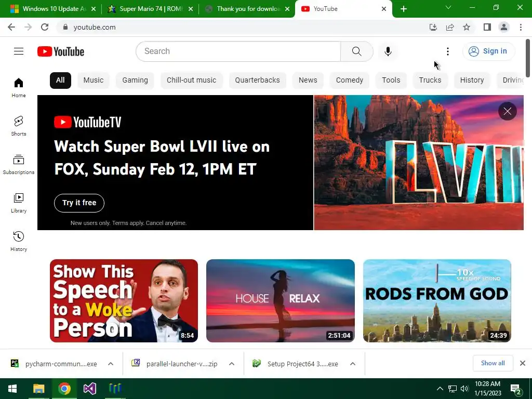Select the News filter chip
This screenshot has height=399, width=532.
tap(308, 81)
